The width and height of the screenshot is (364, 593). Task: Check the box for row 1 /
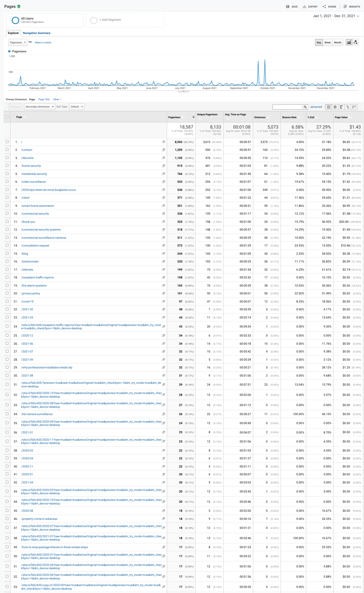point(7,141)
